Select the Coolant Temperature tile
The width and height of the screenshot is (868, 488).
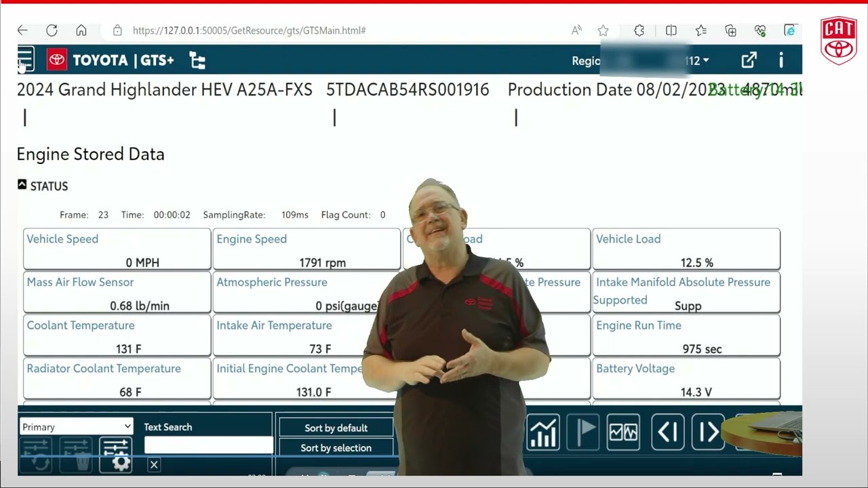click(117, 335)
